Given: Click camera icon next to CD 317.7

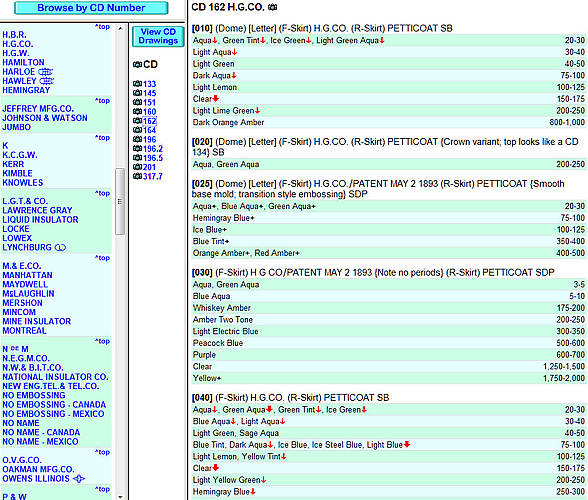Looking at the screenshot, I should 137,176.
